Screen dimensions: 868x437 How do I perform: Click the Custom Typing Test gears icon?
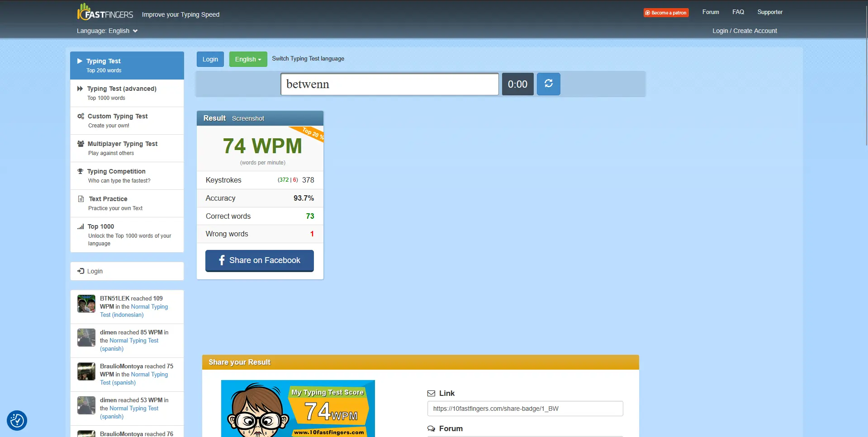point(81,116)
